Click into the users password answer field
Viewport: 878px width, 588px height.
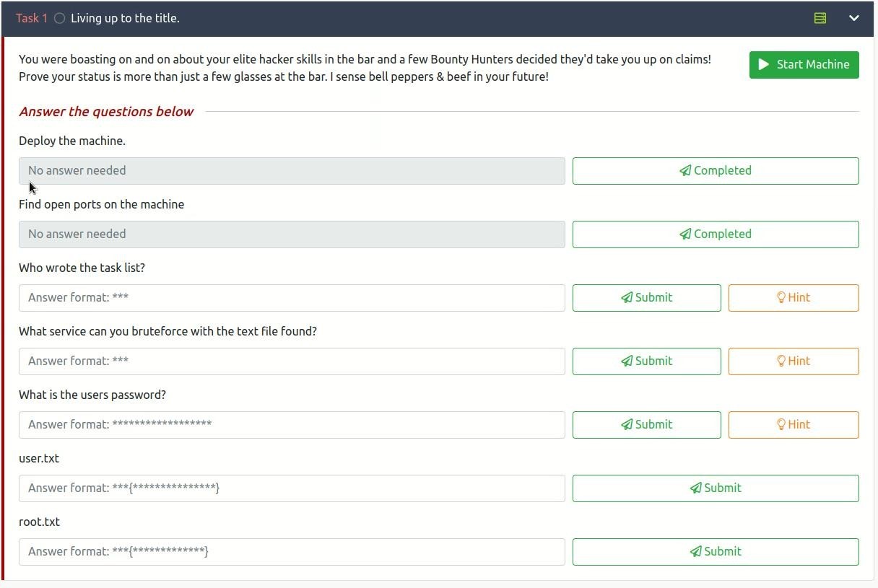click(x=292, y=425)
